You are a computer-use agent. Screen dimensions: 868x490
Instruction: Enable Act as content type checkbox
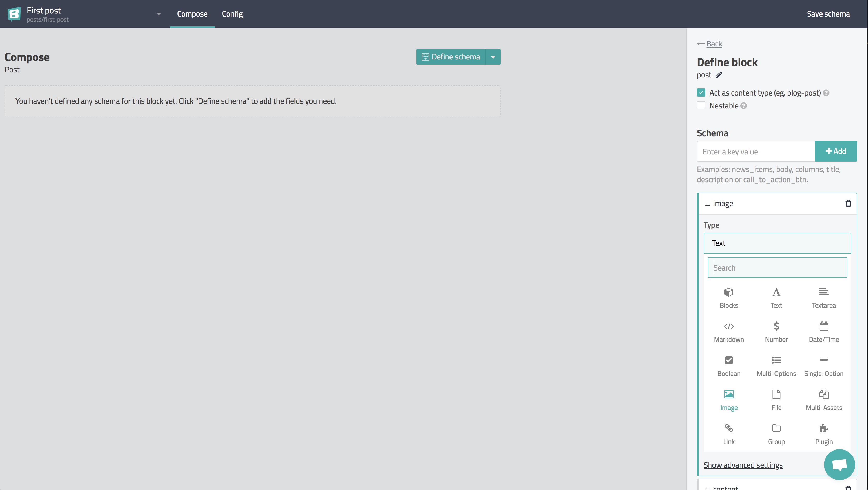pyautogui.click(x=701, y=92)
